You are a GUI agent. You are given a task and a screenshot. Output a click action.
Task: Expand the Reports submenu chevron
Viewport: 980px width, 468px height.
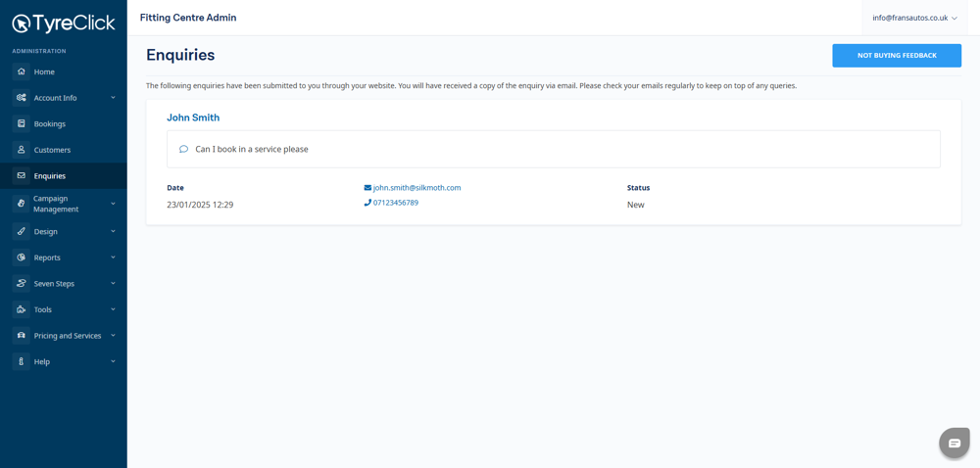tap(113, 257)
